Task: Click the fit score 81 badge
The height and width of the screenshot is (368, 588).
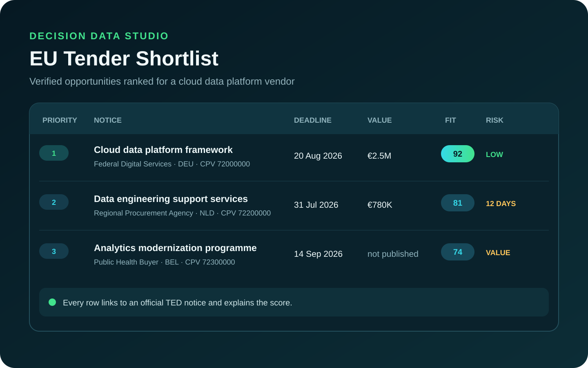Action: (458, 203)
